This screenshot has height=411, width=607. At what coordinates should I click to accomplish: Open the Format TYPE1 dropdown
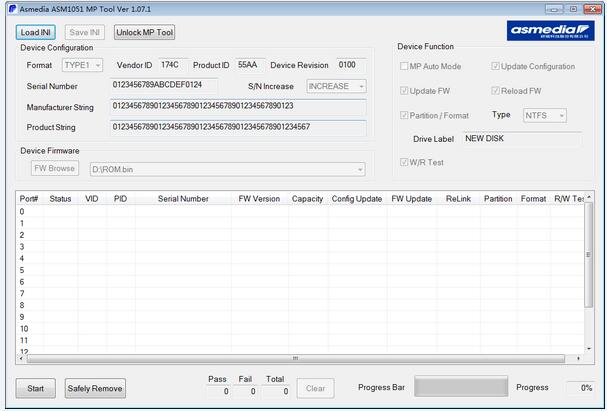click(x=82, y=65)
